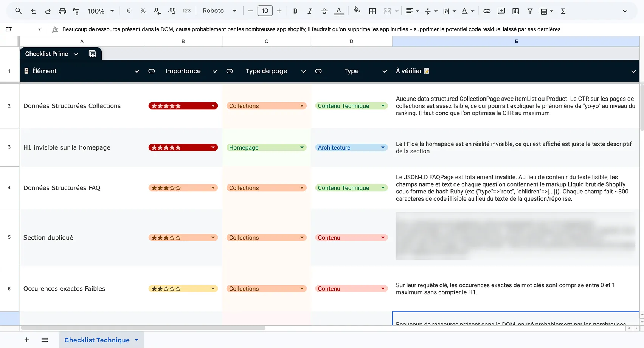
Task: Redo the last action
Action: [48, 11]
